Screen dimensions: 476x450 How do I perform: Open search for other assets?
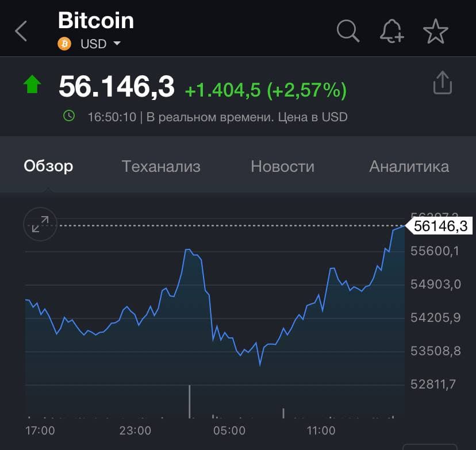[x=348, y=32]
